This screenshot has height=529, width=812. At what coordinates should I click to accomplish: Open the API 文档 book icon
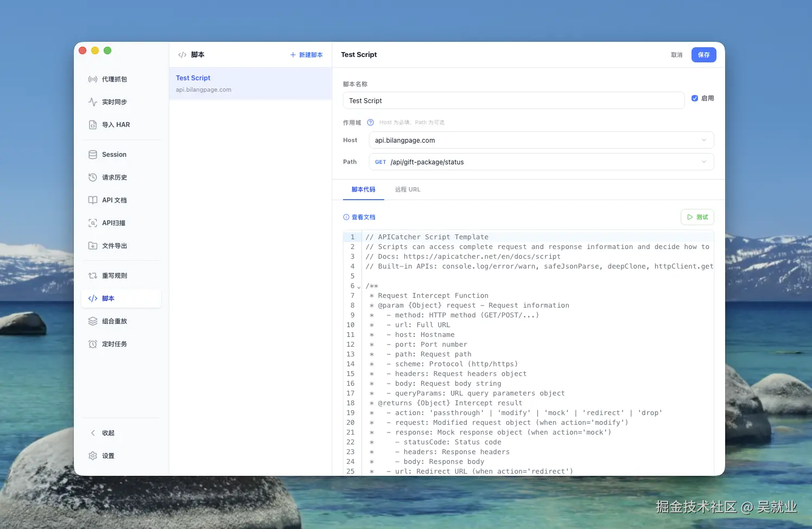click(93, 200)
